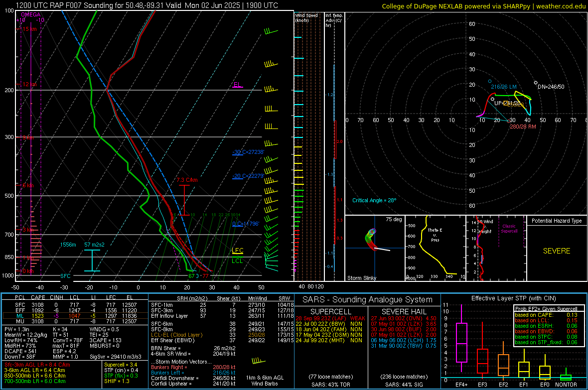Click the Inf. Temp. Adv. panel header

tap(334, 20)
